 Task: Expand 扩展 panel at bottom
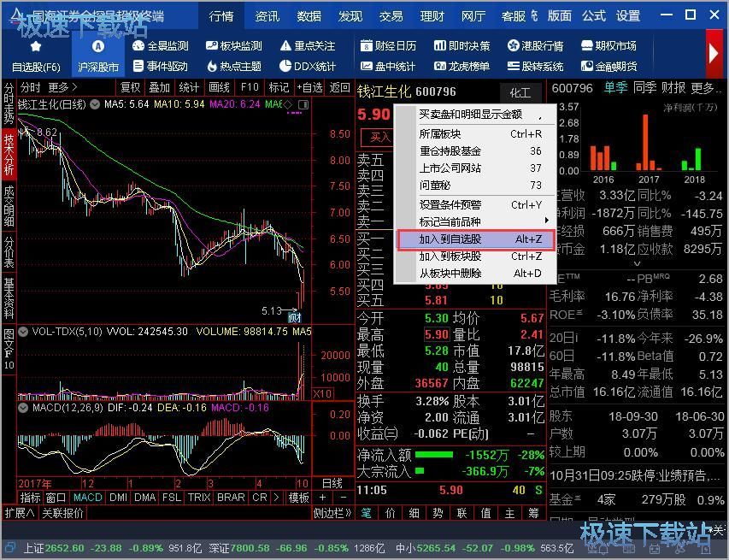pos(20,513)
